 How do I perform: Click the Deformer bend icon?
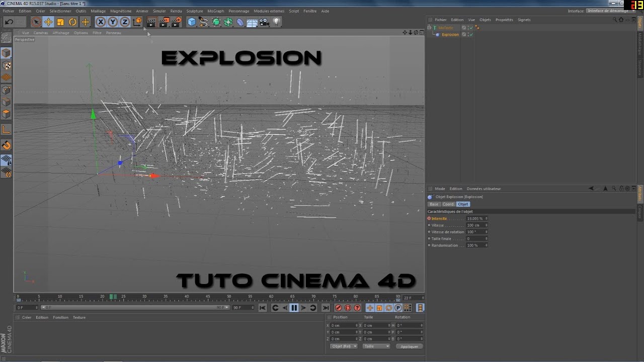240,22
